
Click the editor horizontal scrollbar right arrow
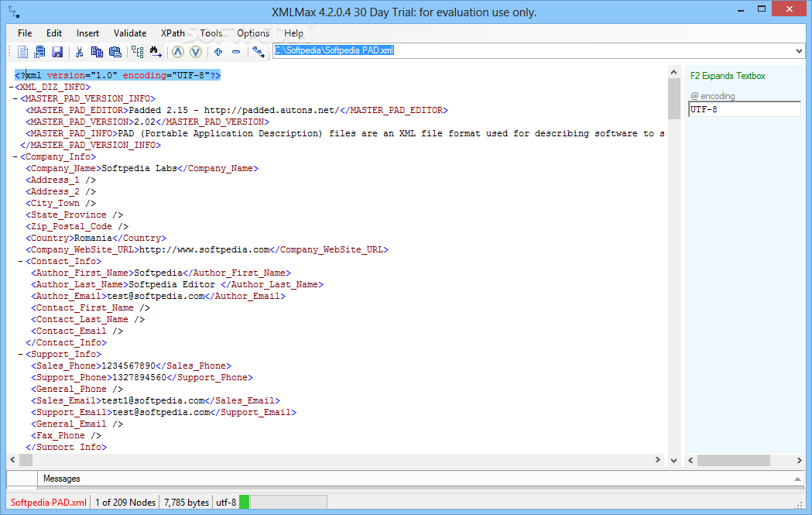pyautogui.click(x=658, y=459)
